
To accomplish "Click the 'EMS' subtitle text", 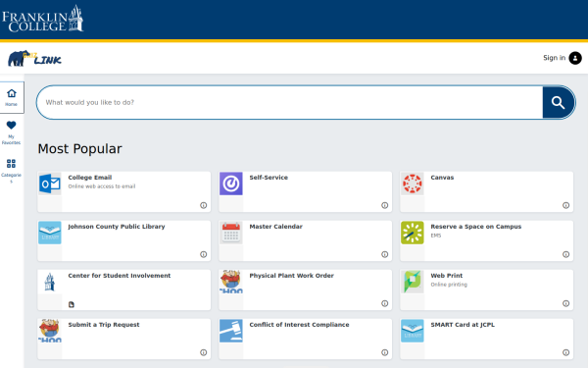I will 436,236.
